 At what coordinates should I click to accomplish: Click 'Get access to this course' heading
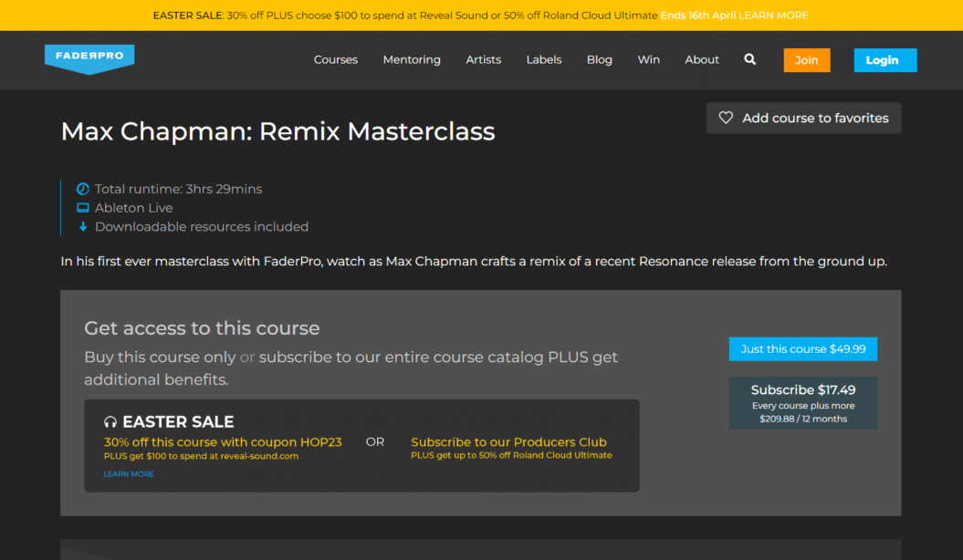click(202, 328)
